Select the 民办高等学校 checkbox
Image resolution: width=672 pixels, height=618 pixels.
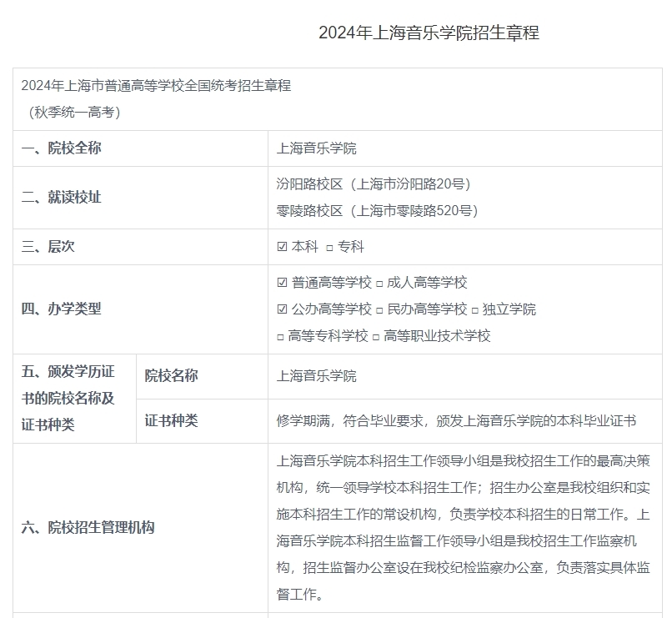click(x=379, y=309)
